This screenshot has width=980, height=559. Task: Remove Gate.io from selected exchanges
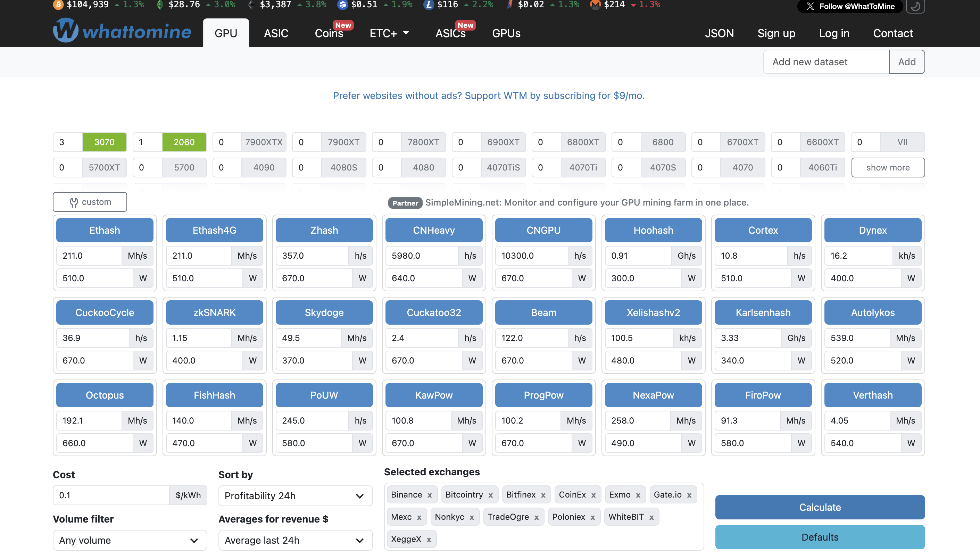click(x=689, y=495)
